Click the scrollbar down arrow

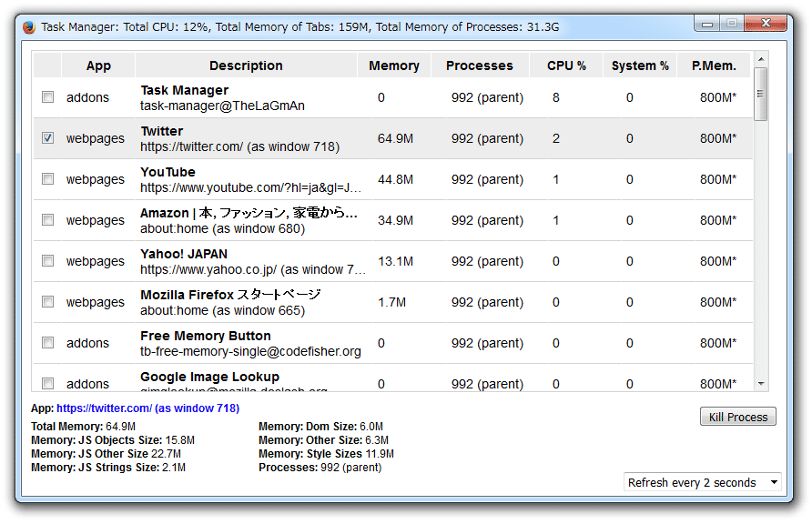(x=761, y=384)
